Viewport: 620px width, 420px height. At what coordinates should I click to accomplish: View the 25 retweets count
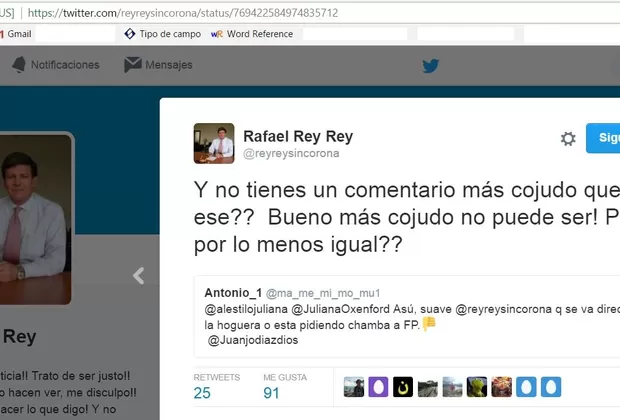click(202, 393)
